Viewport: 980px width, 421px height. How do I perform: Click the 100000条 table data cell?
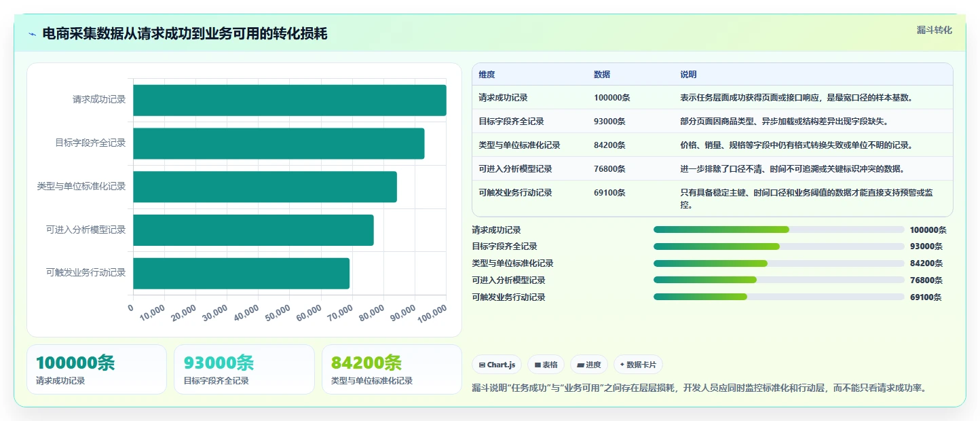tap(611, 98)
